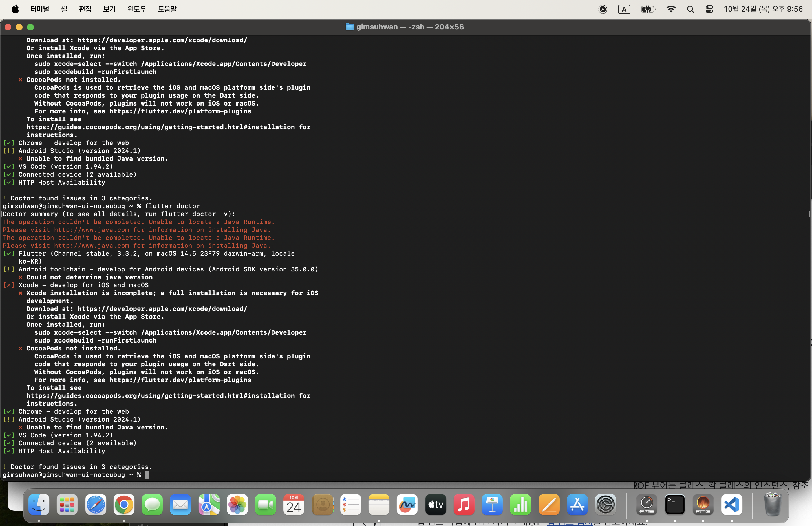The width and height of the screenshot is (812, 526).
Task: Open the 윈도우 menu
Action: point(137,9)
